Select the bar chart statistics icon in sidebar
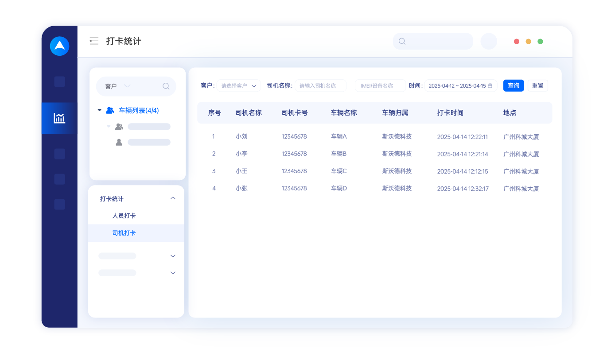This screenshot has width=615, height=364. click(x=59, y=118)
